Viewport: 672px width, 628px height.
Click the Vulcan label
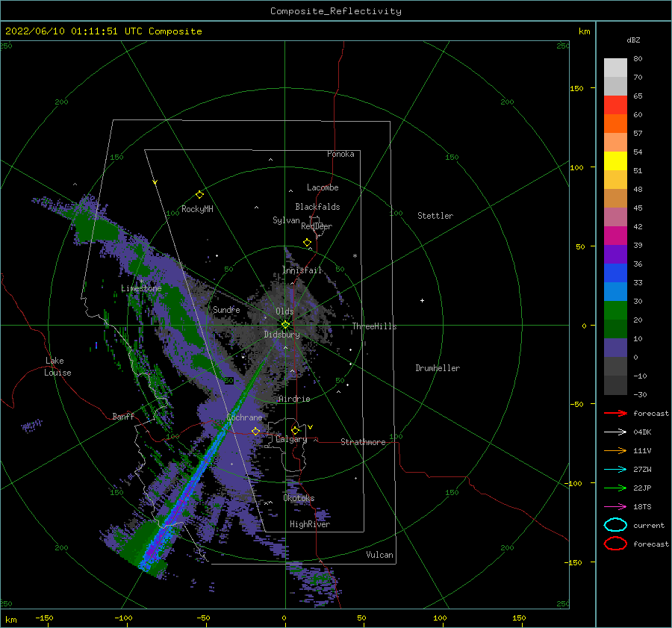[x=380, y=555]
